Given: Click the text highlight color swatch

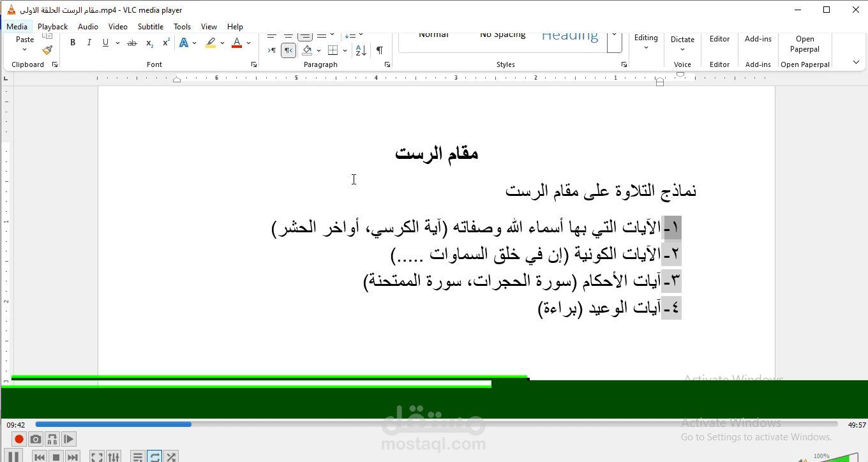Looking at the screenshot, I should point(211,43).
